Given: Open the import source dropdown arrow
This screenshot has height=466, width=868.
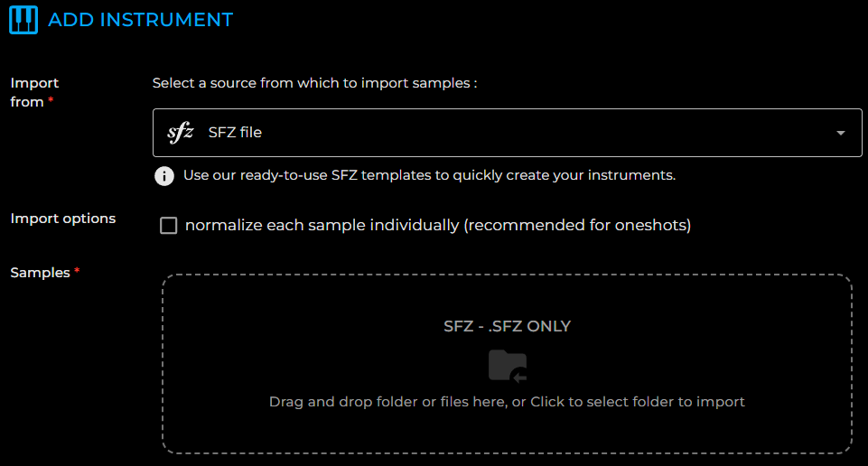Looking at the screenshot, I should 840,133.
